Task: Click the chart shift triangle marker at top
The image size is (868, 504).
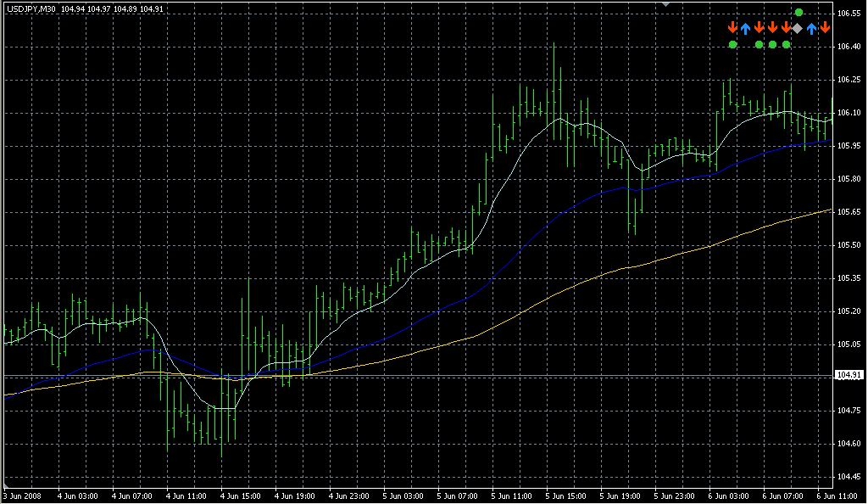Action: 666,4
